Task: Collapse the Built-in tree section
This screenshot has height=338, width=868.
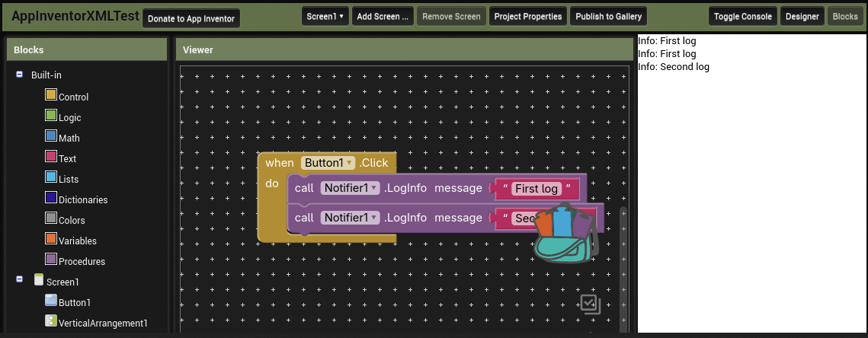Action: 19,75
